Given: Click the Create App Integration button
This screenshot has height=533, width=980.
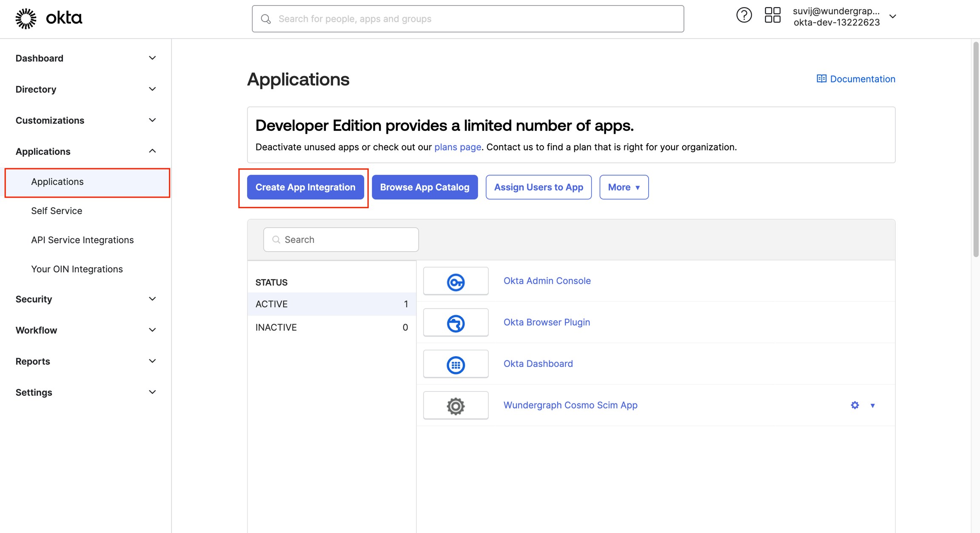Looking at the screenshot, I should point(305,187).
